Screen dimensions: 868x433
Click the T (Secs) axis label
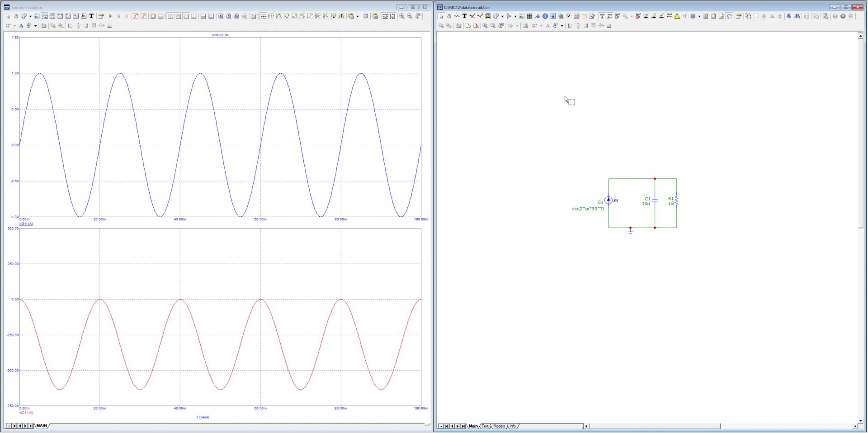pos(203,417)
